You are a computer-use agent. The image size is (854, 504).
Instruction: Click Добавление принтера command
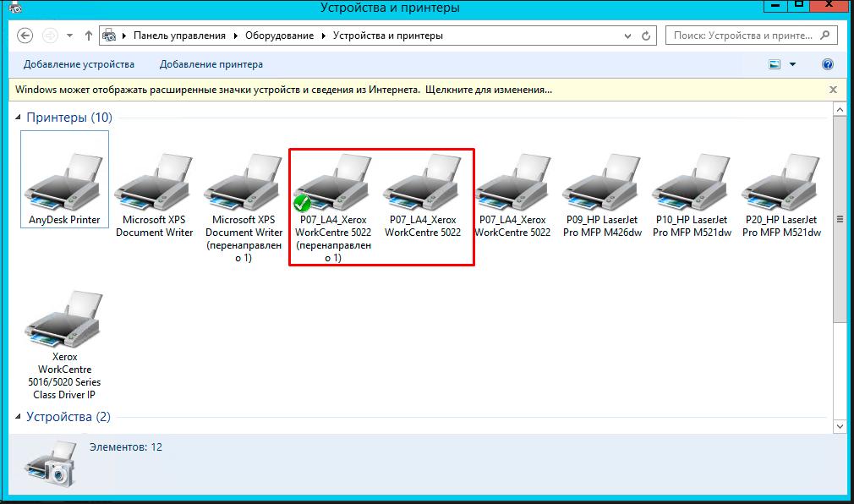211,64
